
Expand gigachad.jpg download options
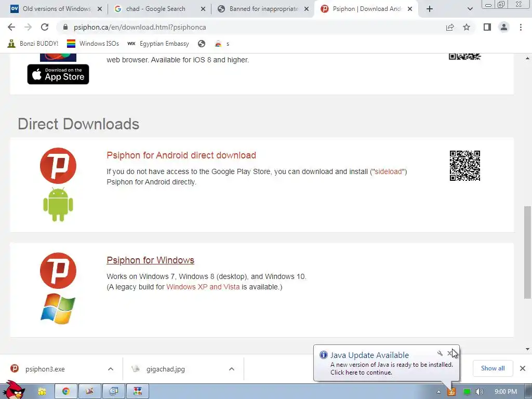click(x=232, y=369)
